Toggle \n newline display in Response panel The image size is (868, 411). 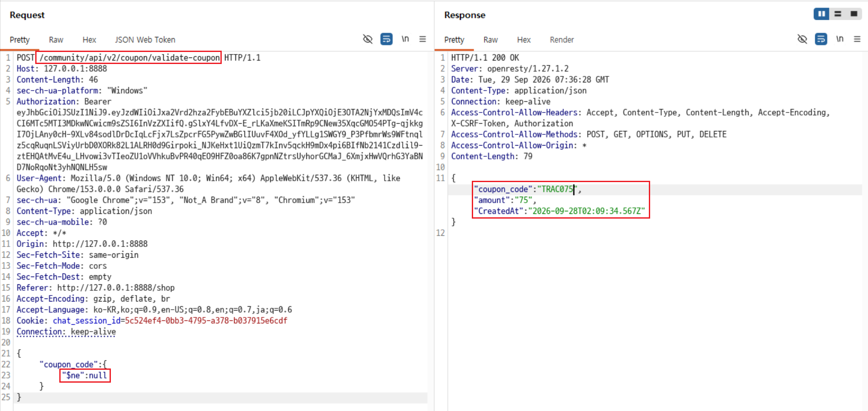[840, 39]
